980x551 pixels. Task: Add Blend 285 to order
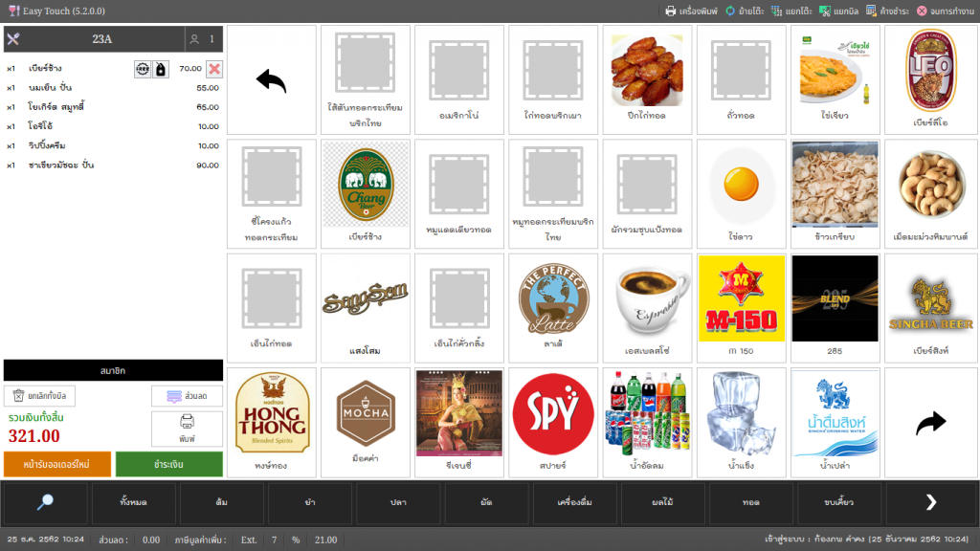835,308
